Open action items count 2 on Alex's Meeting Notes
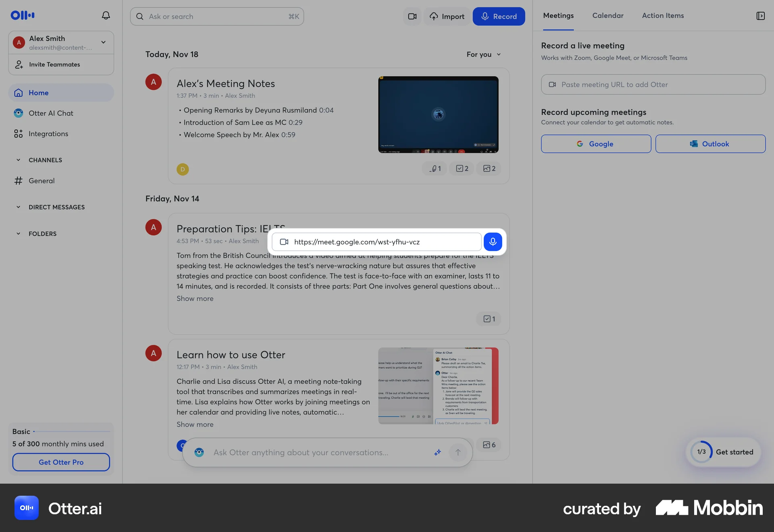 [462, 168]
